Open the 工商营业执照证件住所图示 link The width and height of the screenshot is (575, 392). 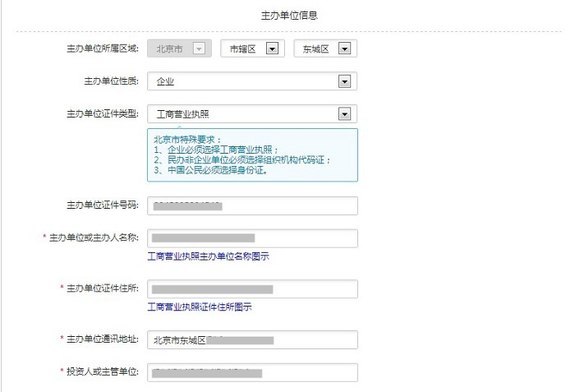(x=199, y=307)
